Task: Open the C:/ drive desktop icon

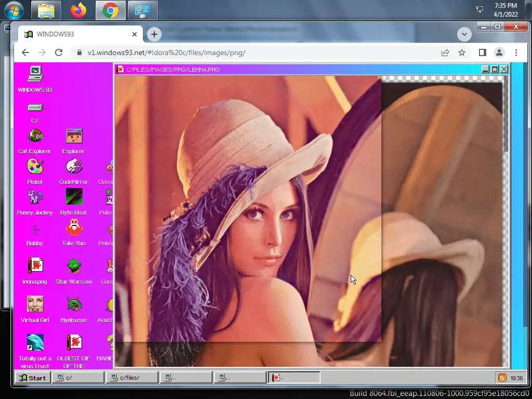Action: pos(35,113)
